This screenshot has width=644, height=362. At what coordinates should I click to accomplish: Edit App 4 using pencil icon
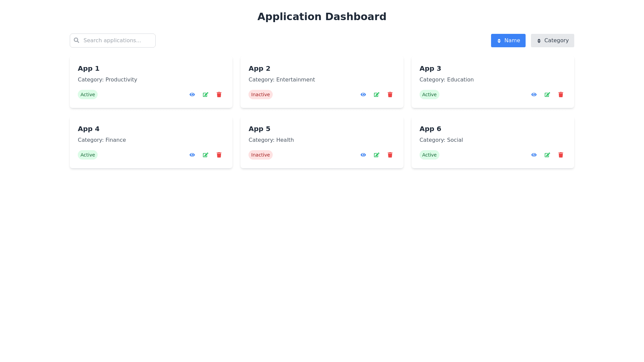point(205,155)
